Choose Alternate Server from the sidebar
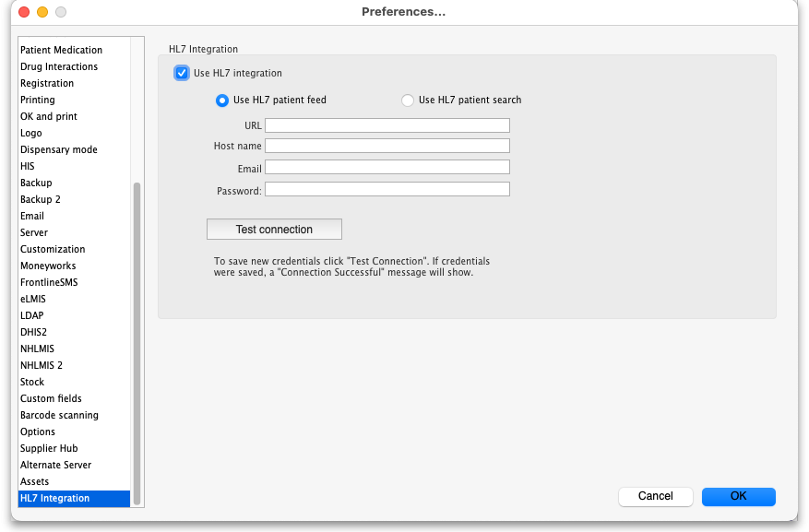 [x=55, y=465]
